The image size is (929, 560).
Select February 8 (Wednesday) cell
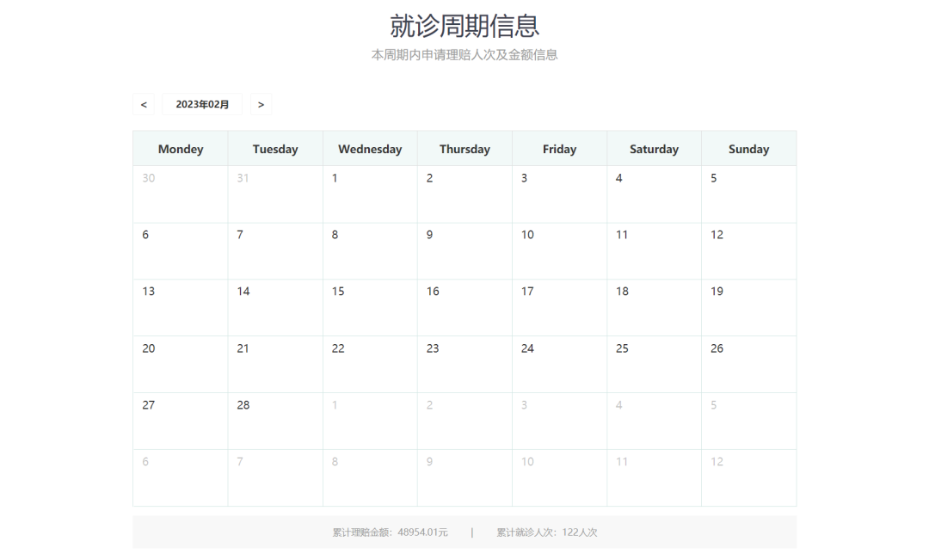point(370,251)
